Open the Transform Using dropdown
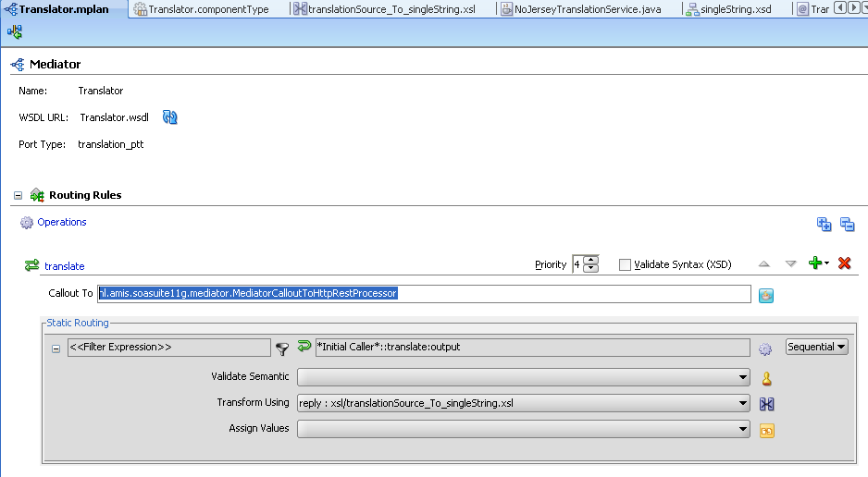Viewport: 868px width, 477px height. pyautogui.click(x=743, y=403)
